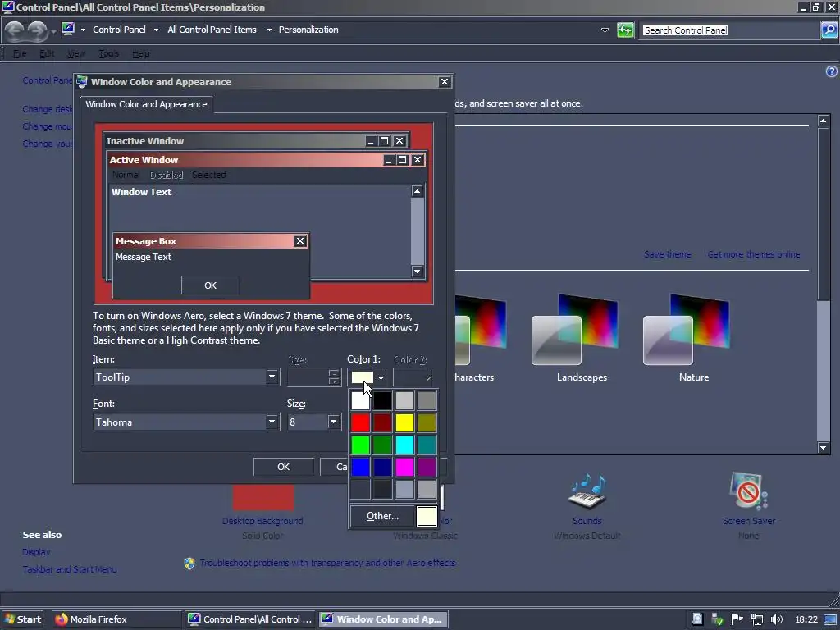840x630 pixels.
Task: Click the Save theme link
Action: [x=668, y=254]
